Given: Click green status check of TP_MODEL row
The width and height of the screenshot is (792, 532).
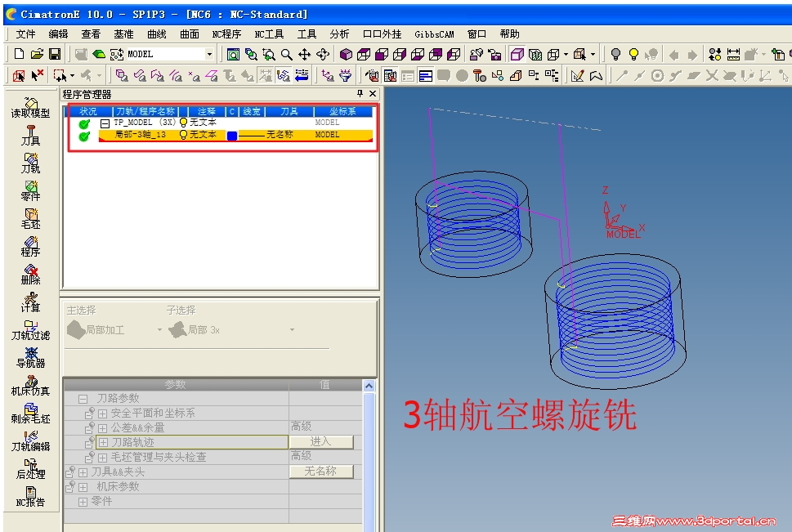Looking at the screenshot, I should [x=84, y=123].
